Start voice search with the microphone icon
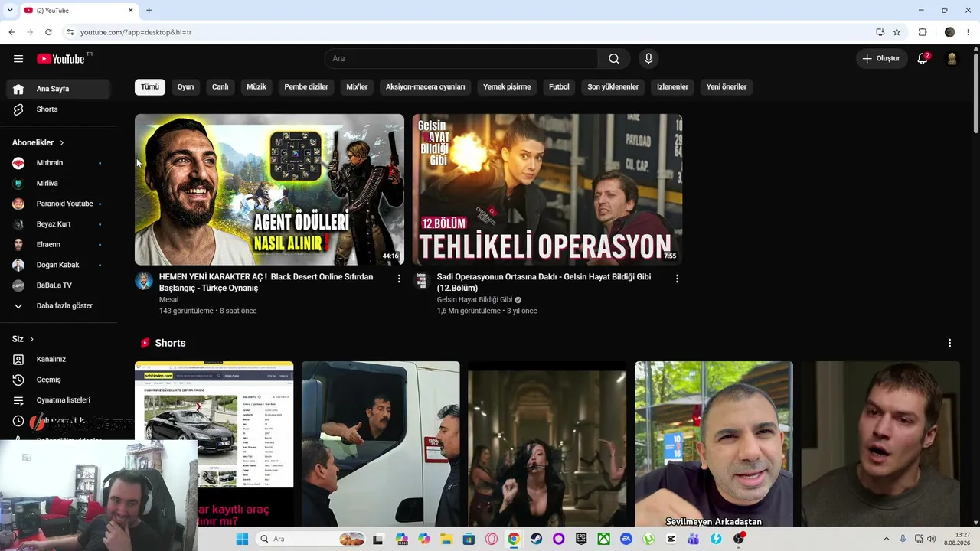This screenshot has width=980, height=551. [x=648, y=59]
